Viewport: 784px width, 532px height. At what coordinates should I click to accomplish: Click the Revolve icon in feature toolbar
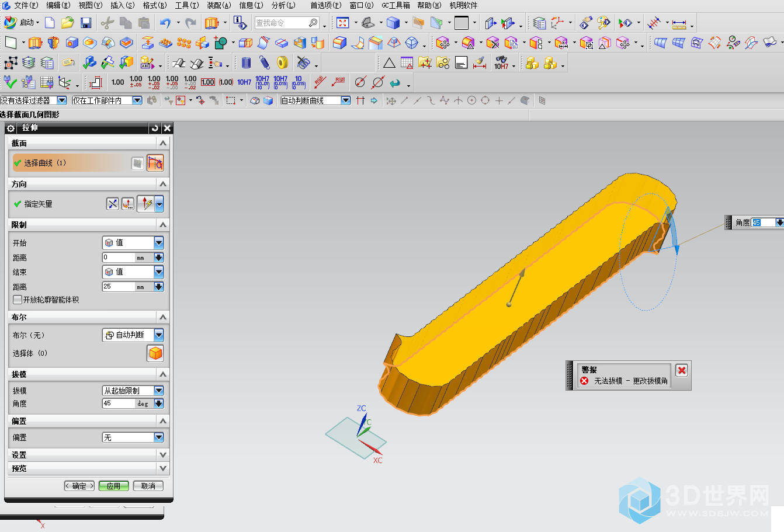(x=53, y=43)
